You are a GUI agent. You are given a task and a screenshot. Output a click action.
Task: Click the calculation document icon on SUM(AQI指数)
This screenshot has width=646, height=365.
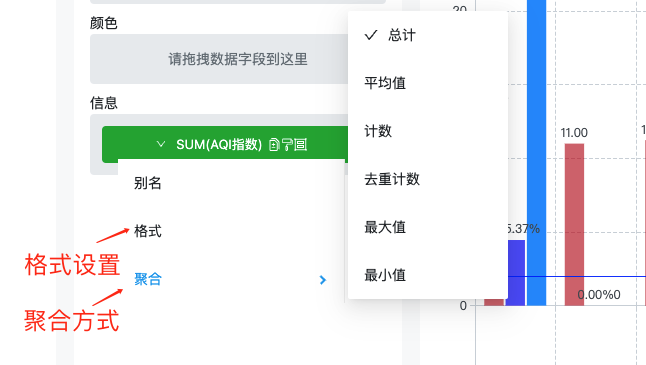(274, 145)
